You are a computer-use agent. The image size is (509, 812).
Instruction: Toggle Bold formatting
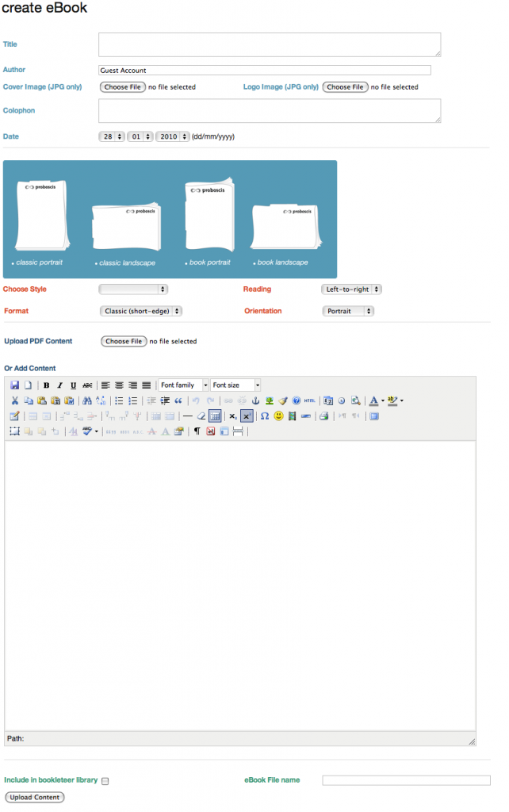47,385
